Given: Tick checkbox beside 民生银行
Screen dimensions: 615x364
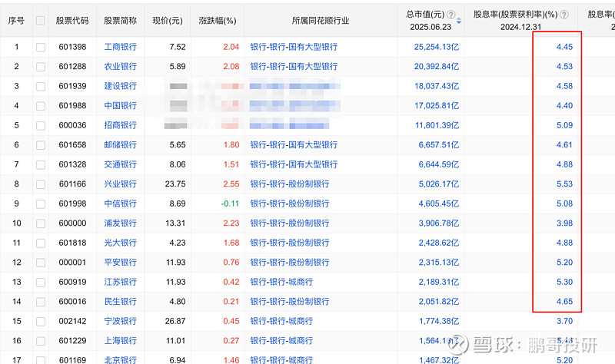Looking at the screenshot, I should coord(41,302).
